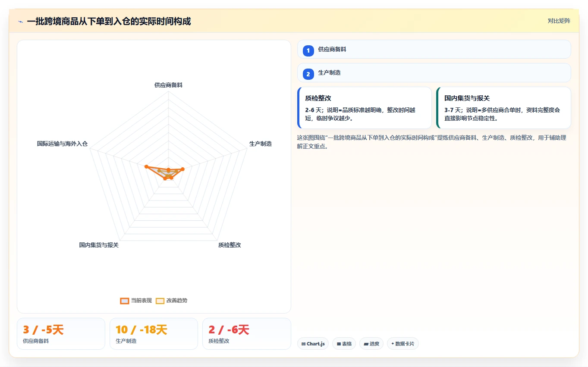Click radar axis label 国内集货与报关

coord(98,245)
